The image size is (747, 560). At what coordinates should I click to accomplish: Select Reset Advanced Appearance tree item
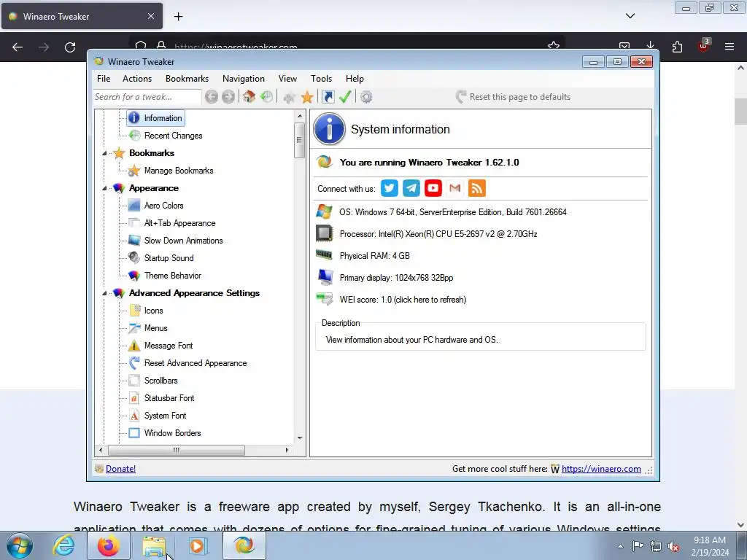[196, 363]
